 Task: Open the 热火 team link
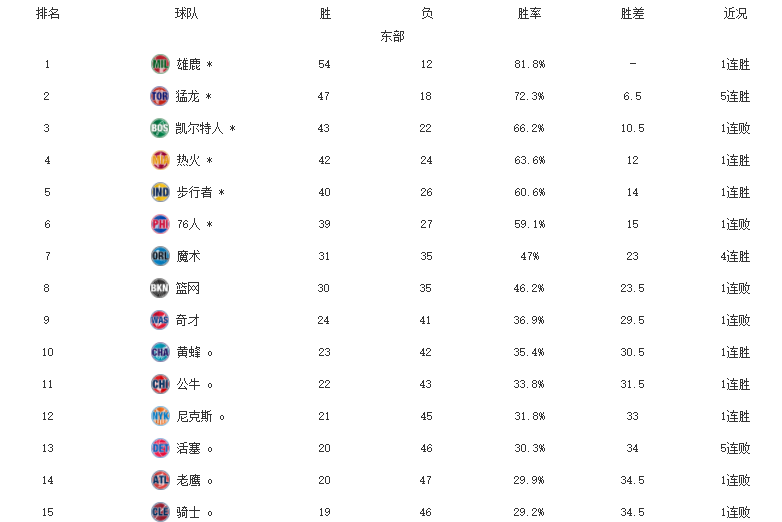[189, 160]
